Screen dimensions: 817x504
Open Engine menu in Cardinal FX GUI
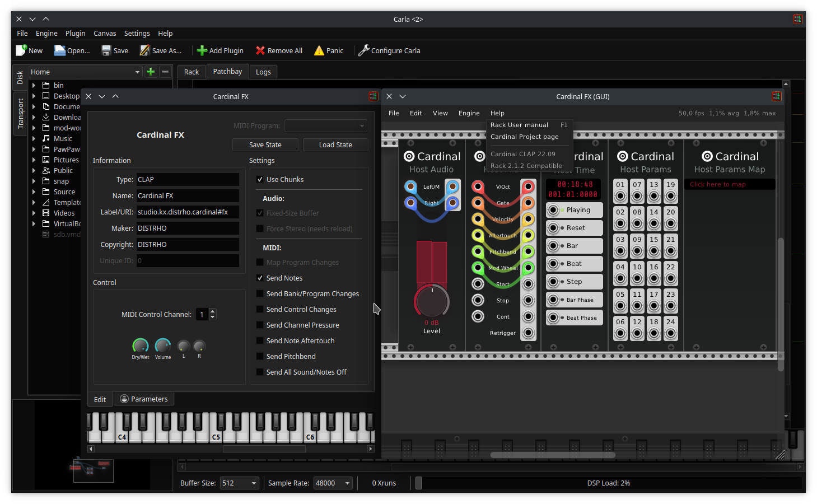click(x=469, y=113)
